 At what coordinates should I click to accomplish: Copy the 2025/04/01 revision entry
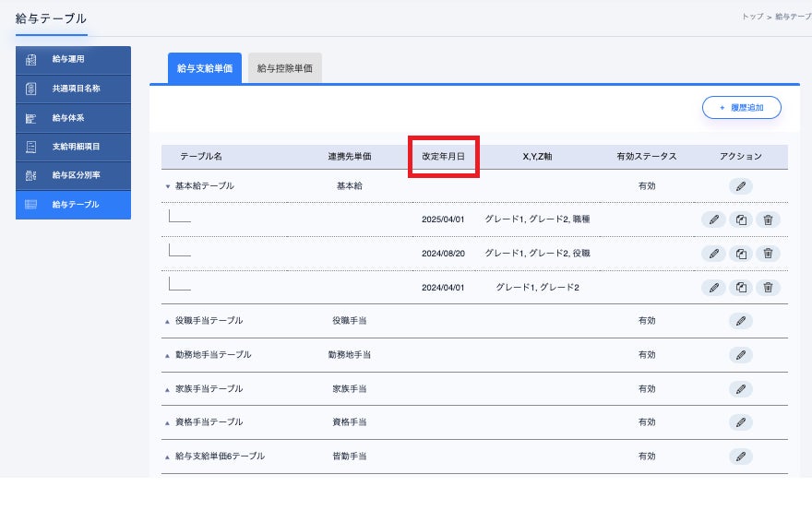pos(740,219)
